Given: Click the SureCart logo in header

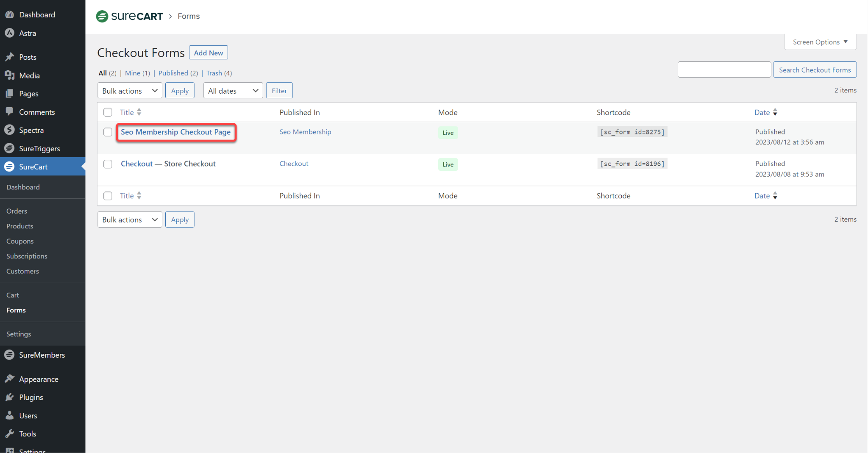Looking at the screenshot, I should (x=129, y=16).
